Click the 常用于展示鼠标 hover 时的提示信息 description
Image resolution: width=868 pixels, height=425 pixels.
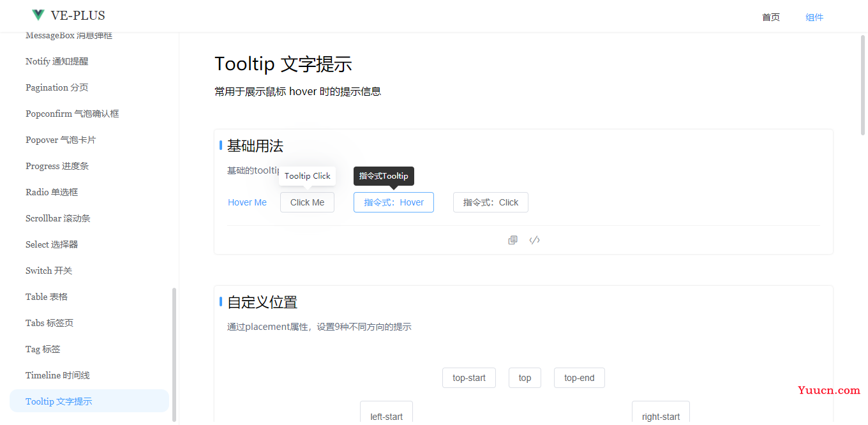pos(298,91)
